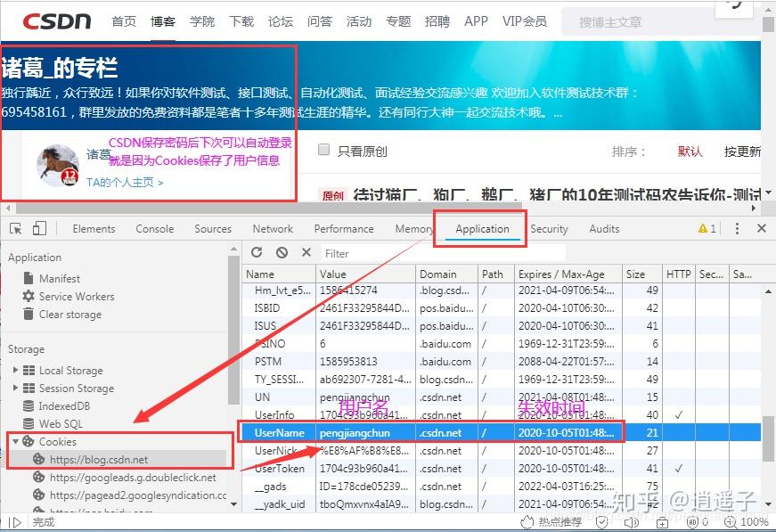The image size is (776, 532).
Task: Click the Manifest document icon
Action: pyautogui.click(x=29, y=278)
